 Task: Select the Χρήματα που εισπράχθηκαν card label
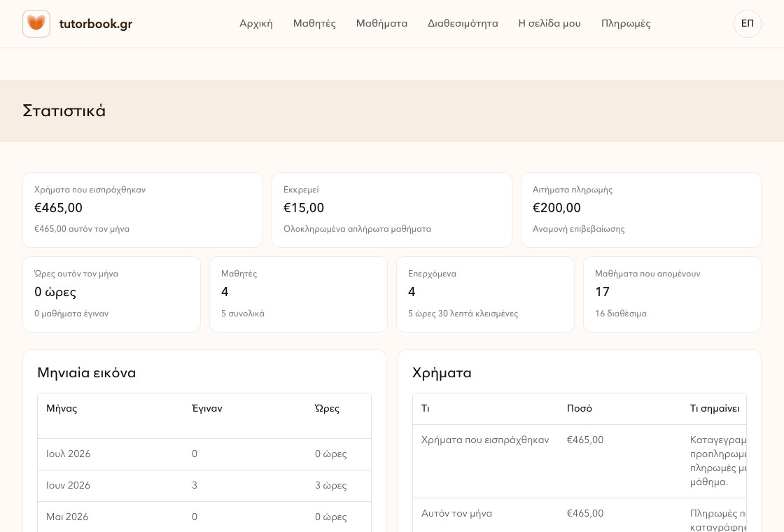point(90,190)
